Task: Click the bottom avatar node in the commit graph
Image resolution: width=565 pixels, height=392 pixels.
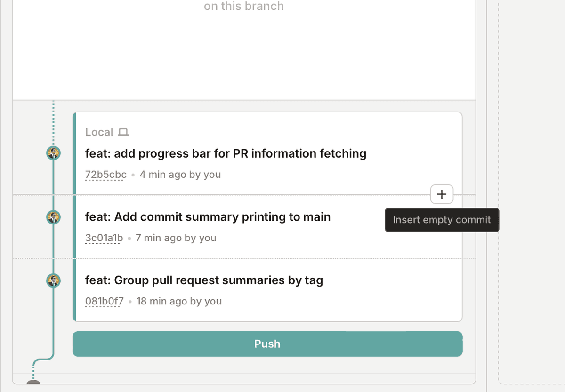Action: [53, 280]
